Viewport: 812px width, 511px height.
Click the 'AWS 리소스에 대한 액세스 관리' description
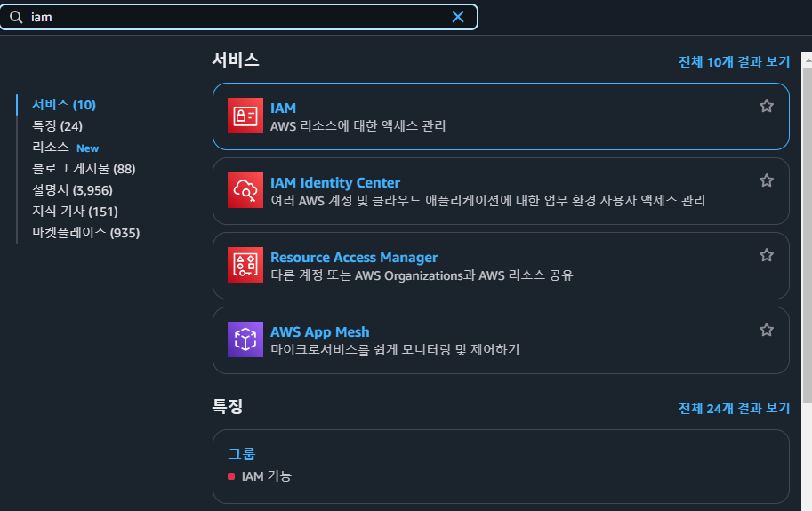click(x=358, y=125)
